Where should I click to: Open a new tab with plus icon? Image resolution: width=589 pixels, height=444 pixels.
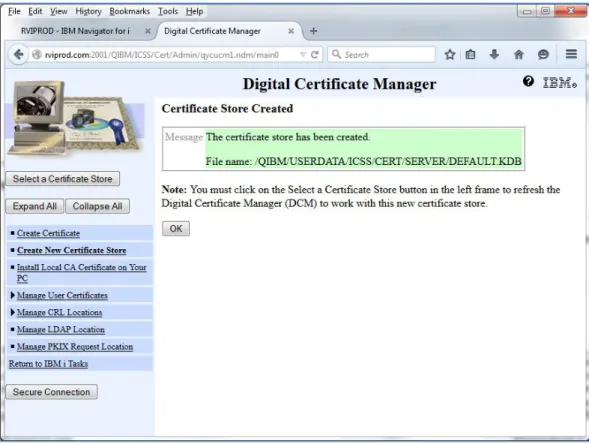pos(313,31)
